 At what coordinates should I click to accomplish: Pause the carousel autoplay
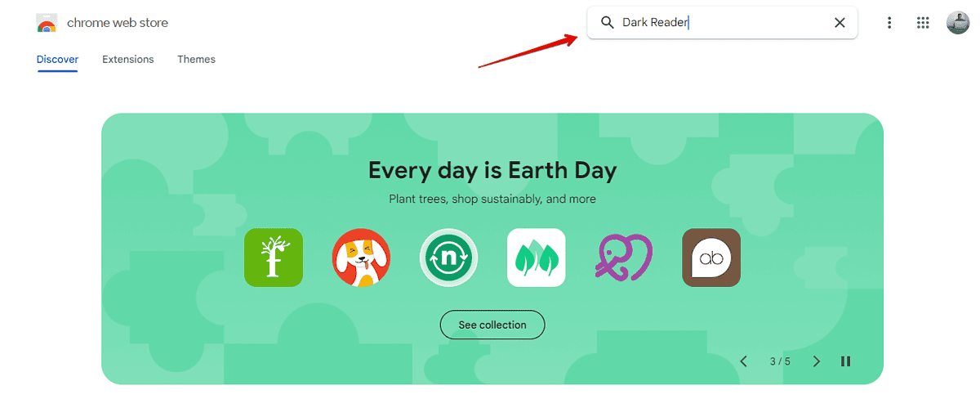point(846,361)
